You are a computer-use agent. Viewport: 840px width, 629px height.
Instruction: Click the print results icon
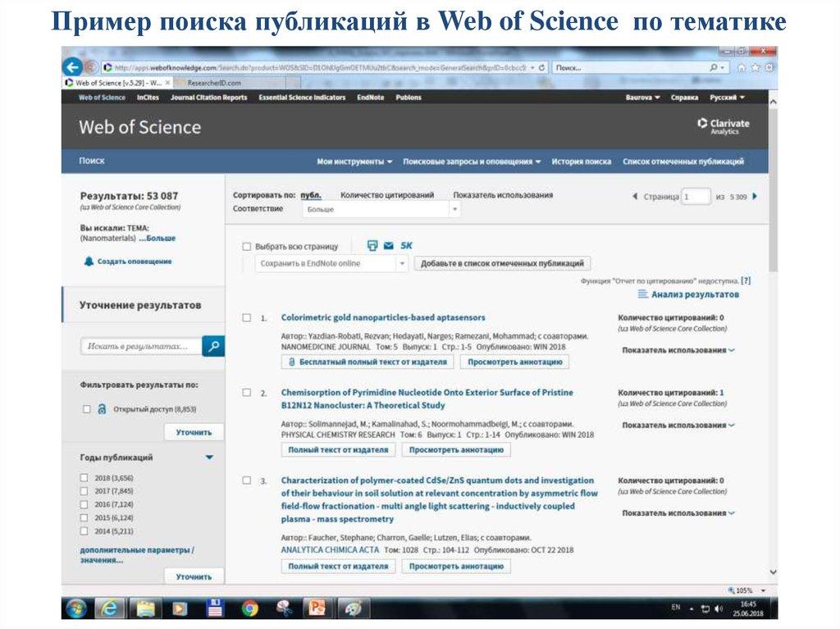click(372, 245)
